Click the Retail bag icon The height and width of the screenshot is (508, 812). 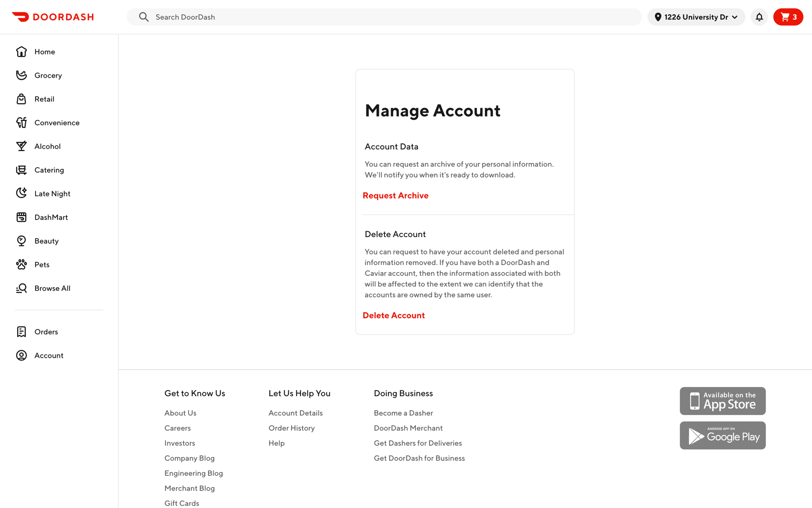pyautogui.click(x=22, y=99)
